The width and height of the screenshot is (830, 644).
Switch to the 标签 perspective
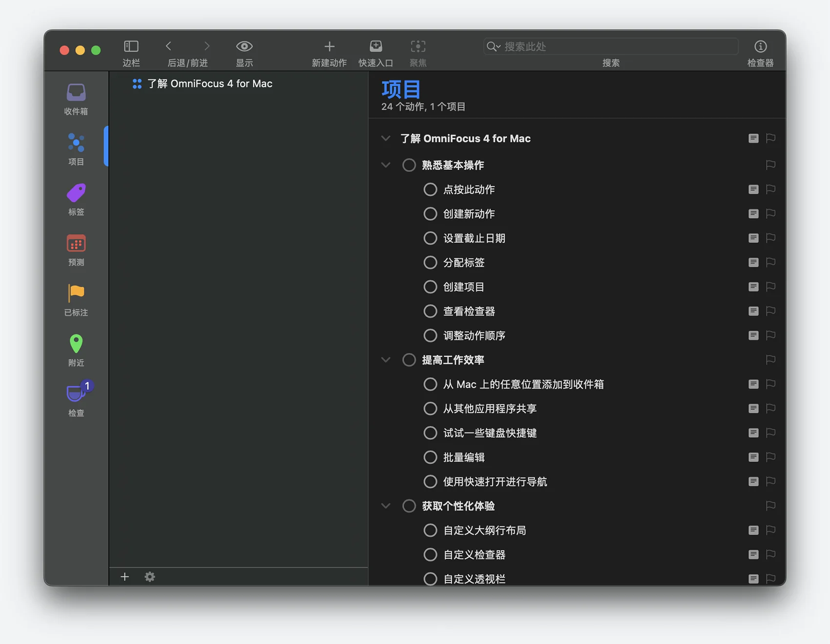click(x=76, y=200)
